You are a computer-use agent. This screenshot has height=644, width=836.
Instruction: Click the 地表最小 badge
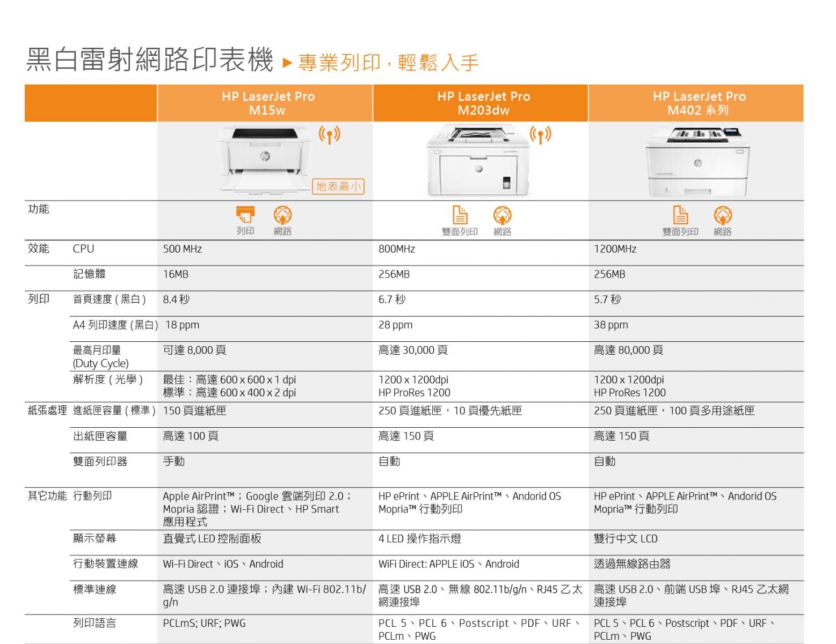[x=338, y=186]
